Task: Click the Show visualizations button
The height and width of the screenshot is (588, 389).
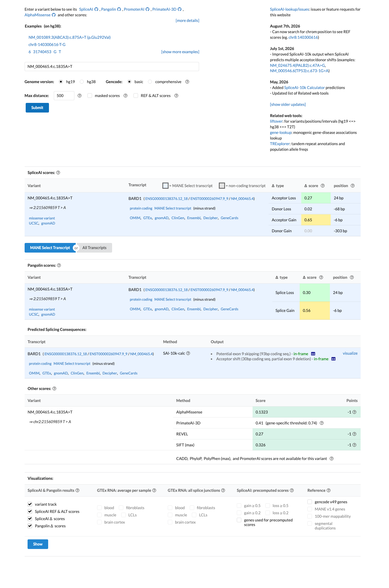Action: [x=38, y=544]
